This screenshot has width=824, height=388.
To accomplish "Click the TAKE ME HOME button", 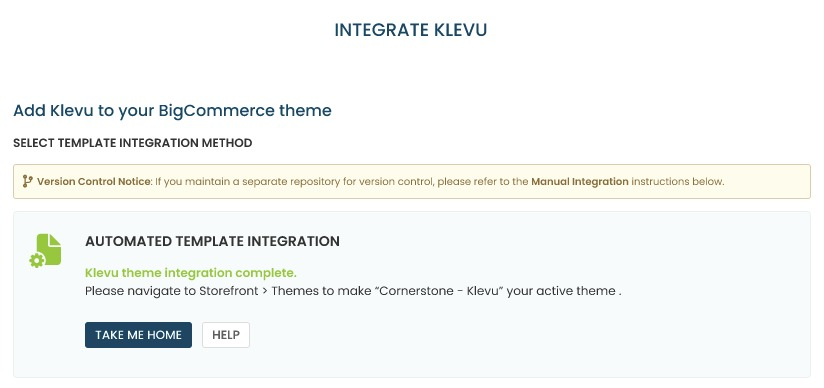I will (138, 335).
